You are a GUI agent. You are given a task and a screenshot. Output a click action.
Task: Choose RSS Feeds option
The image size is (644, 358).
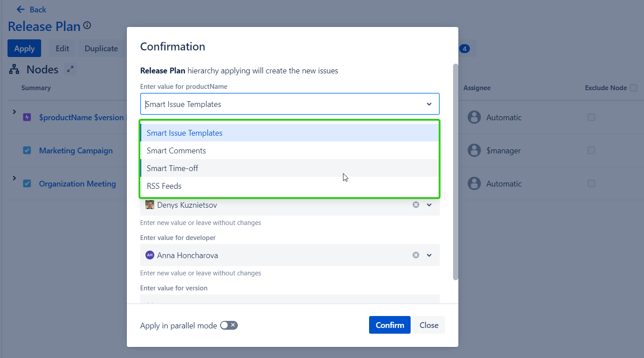pos(164,186)
